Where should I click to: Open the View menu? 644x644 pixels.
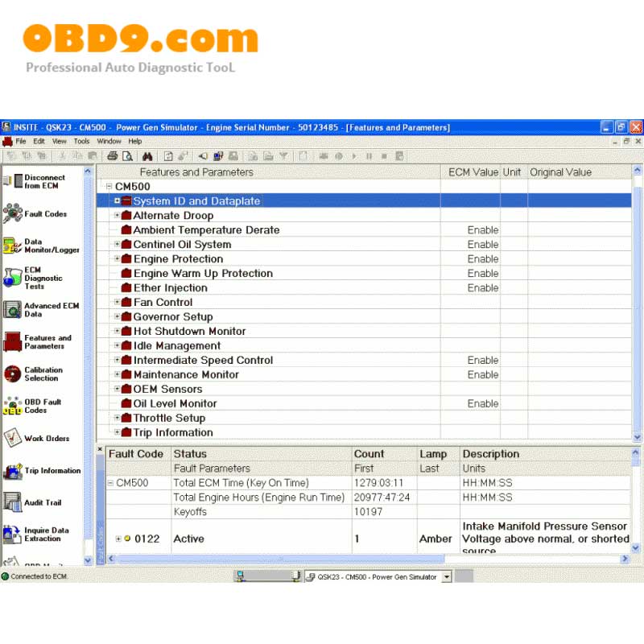pos(59,142)
